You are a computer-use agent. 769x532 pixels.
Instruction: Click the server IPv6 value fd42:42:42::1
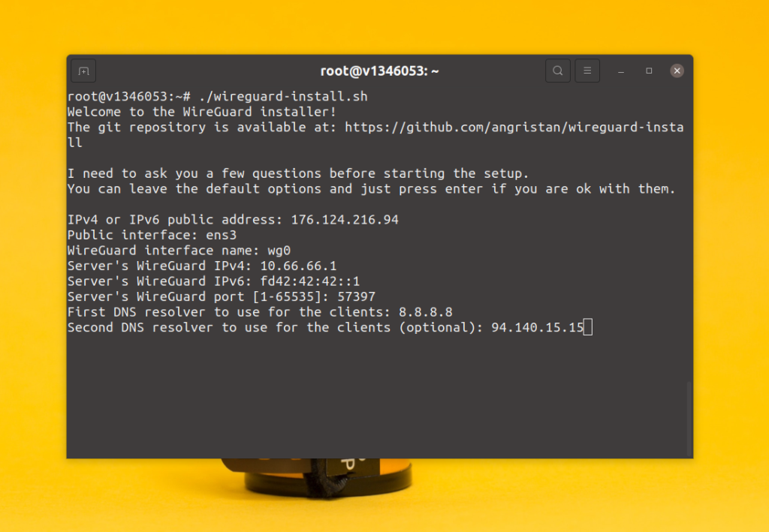[310, 281]
